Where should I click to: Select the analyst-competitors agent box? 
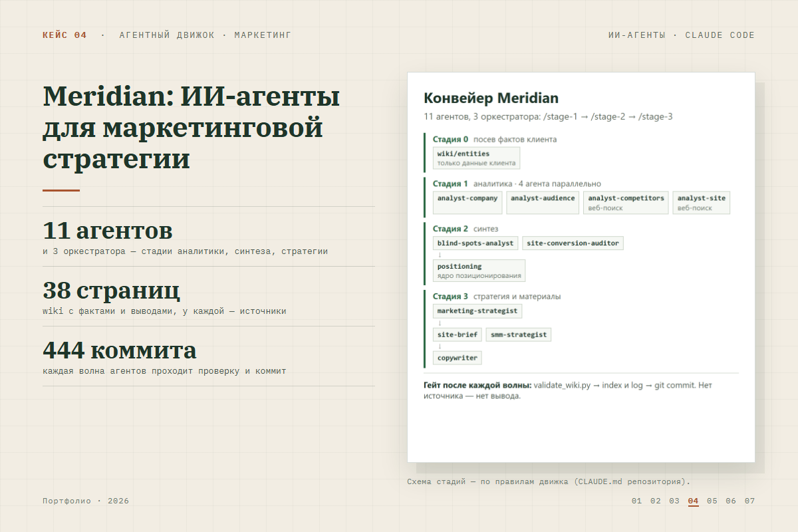coord(626,203)
